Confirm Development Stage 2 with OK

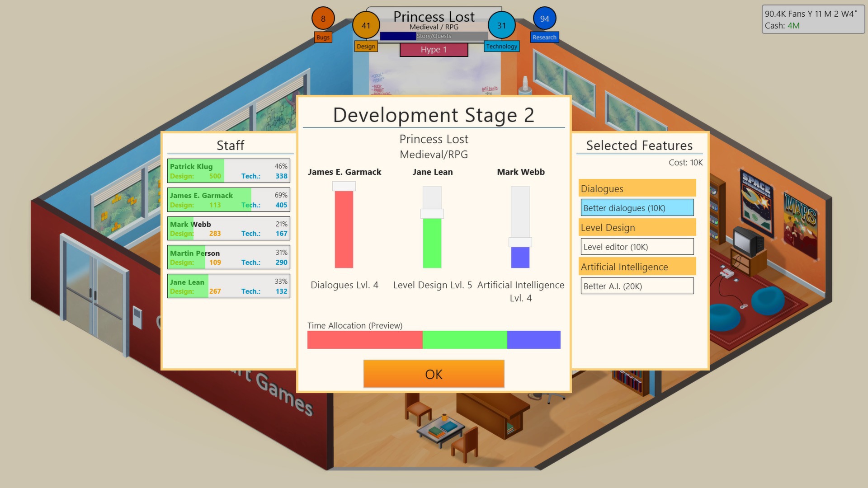[434, 374]
